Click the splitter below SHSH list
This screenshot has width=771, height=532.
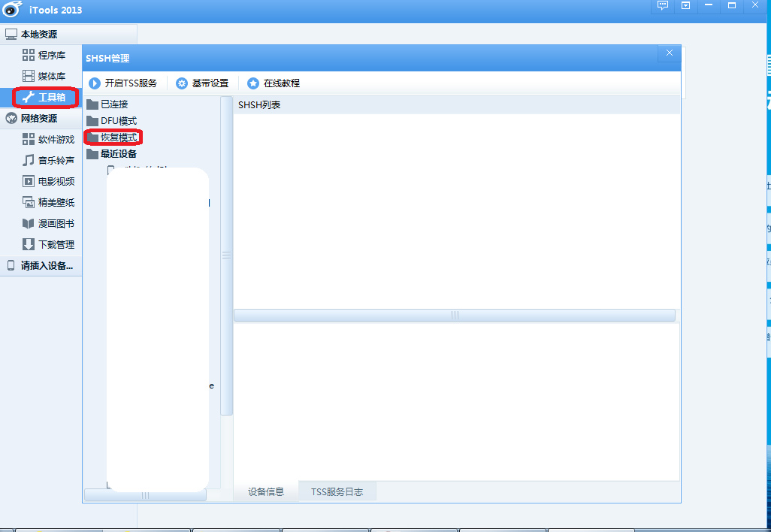[455, 315]
